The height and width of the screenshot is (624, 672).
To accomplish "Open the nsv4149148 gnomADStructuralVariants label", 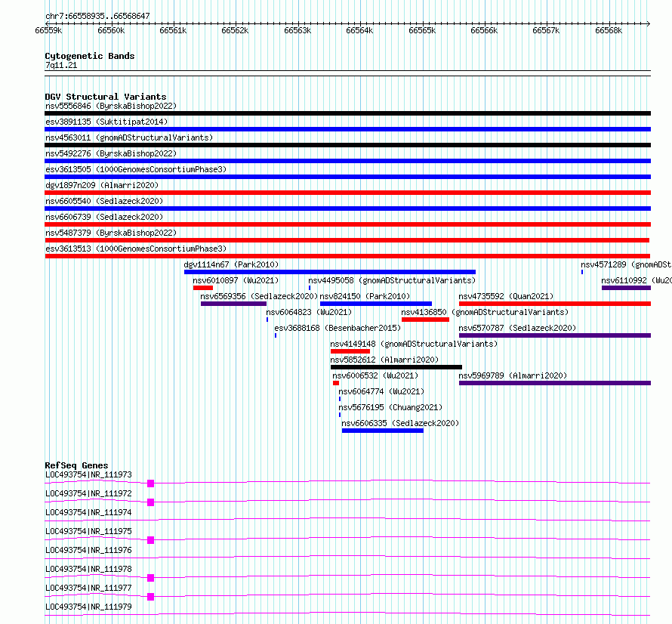I will (414, 344).
